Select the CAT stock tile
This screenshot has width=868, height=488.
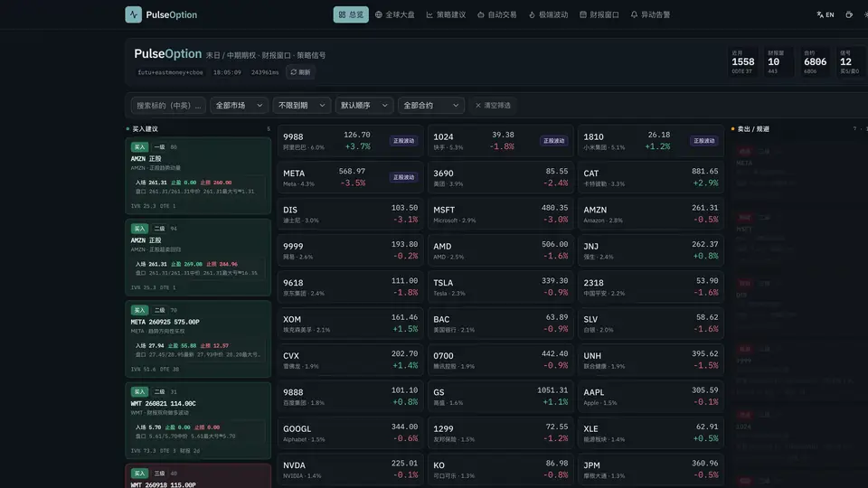651,178
